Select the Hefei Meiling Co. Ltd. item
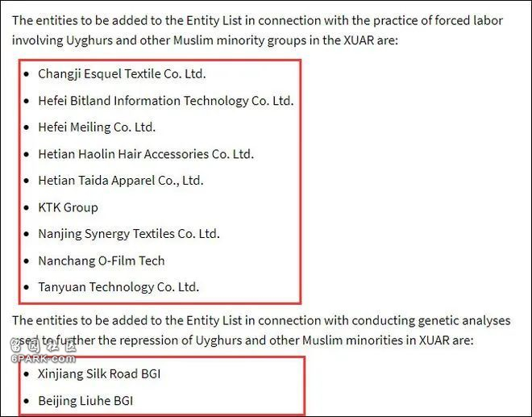Image resolution: width=532 pixels, height=417 pixels. coord(97,127)
